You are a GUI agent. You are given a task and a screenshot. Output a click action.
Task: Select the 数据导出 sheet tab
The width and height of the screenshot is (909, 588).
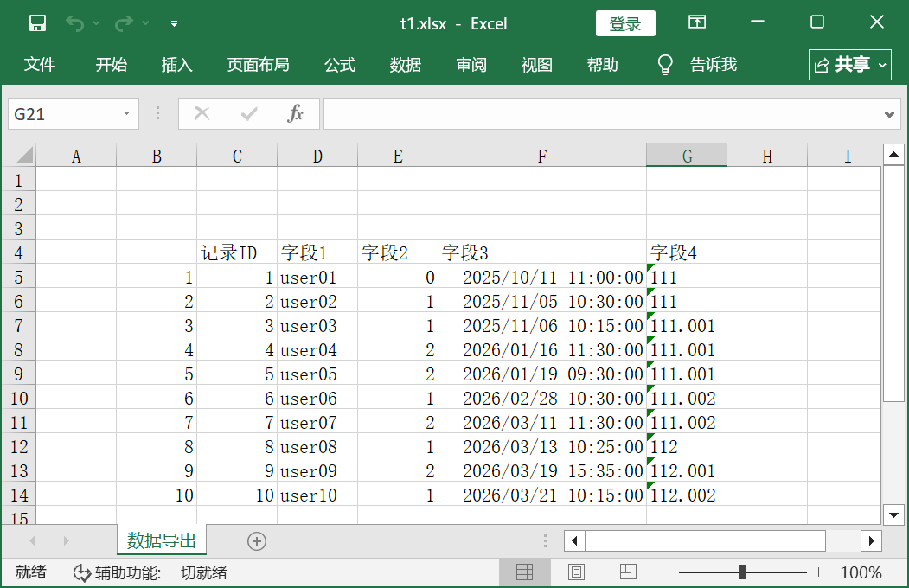[x=161, y=540]
